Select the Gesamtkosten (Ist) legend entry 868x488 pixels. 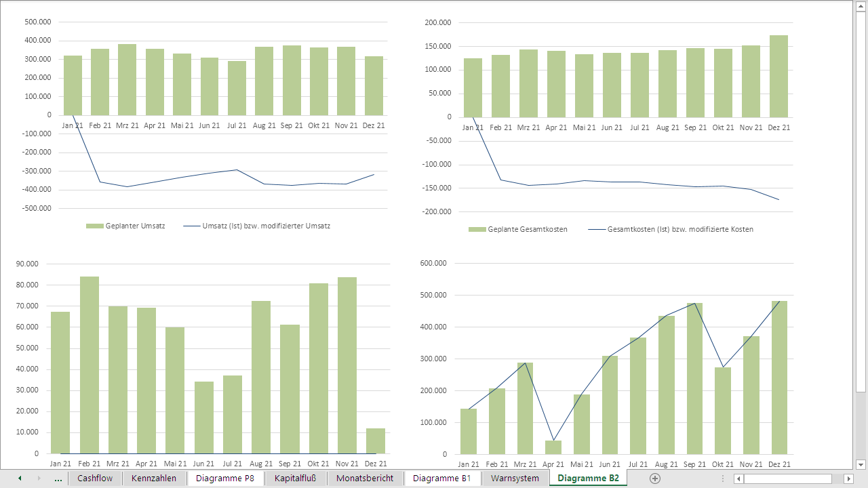671,229
